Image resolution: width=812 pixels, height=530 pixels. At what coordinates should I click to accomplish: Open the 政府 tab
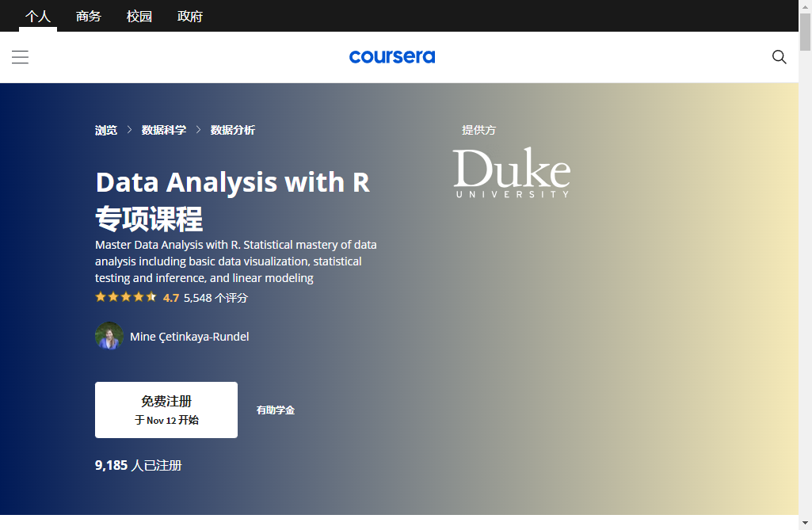click(x=190, y=16)
